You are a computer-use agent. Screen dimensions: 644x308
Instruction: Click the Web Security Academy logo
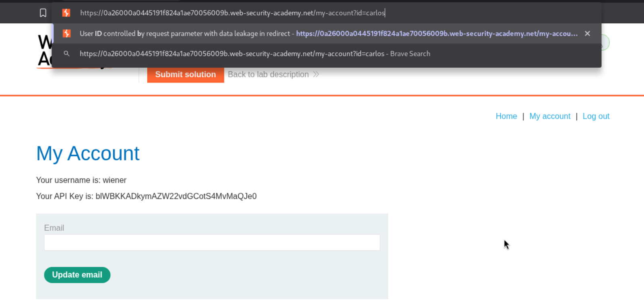pyautogui.click(x=44, y=51)
